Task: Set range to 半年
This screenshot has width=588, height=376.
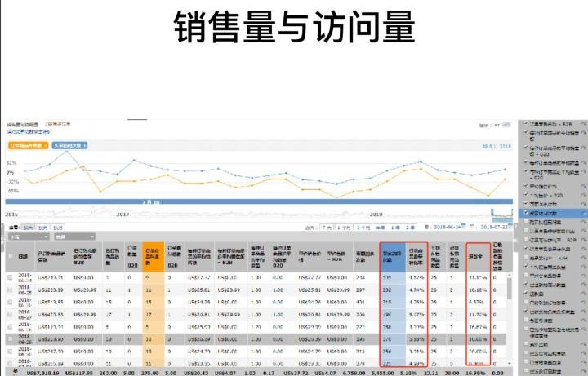Action: click(381, 228)
